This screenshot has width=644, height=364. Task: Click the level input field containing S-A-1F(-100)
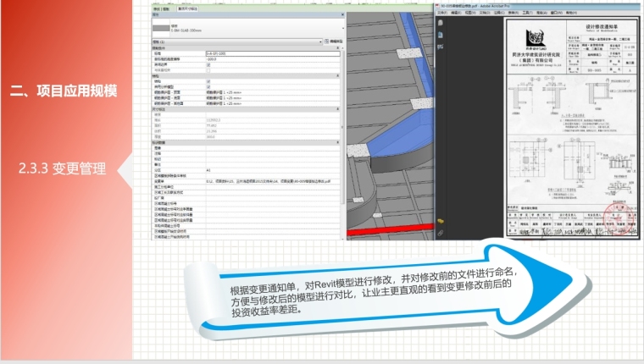point(271,53)
